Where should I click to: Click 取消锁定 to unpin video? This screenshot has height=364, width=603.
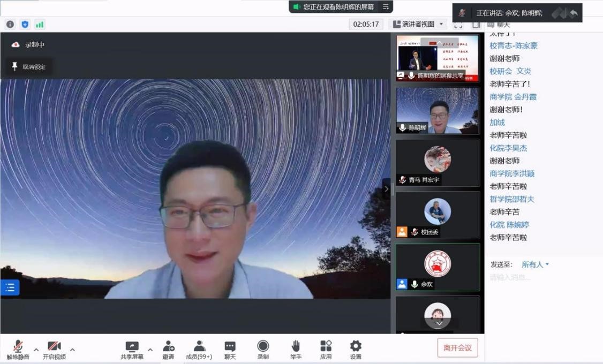[x=29, y=67]
